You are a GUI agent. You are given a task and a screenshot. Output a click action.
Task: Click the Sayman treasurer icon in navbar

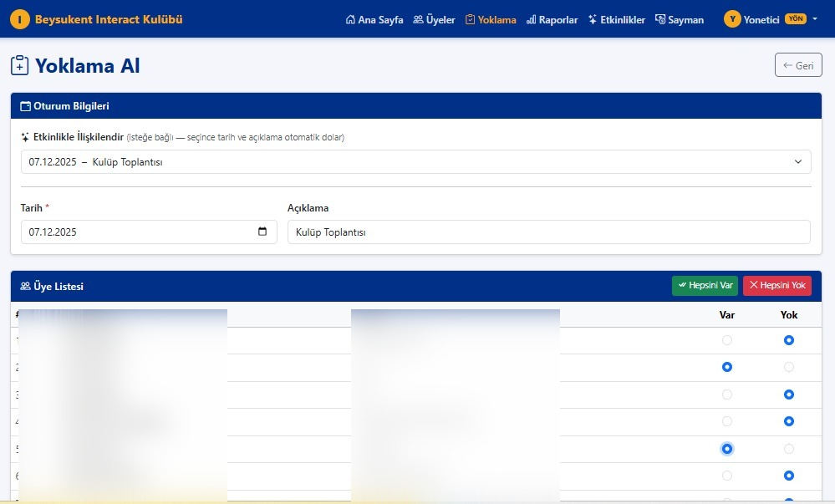point(660,20)
